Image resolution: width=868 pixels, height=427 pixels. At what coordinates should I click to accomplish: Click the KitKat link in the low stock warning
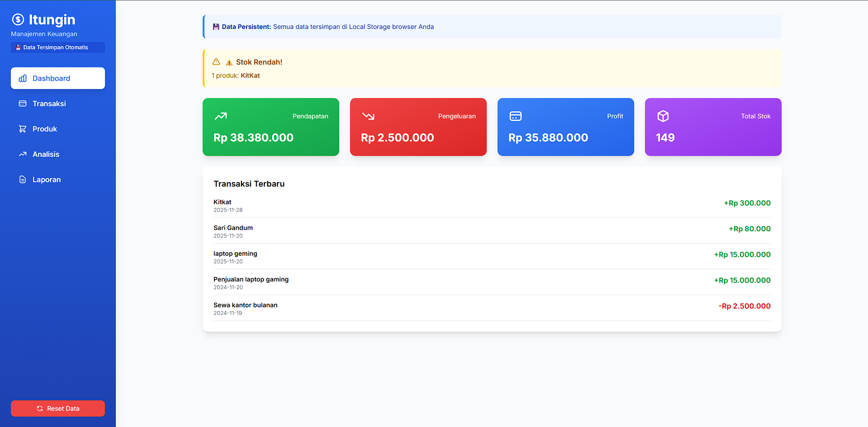tap(250, 75)
